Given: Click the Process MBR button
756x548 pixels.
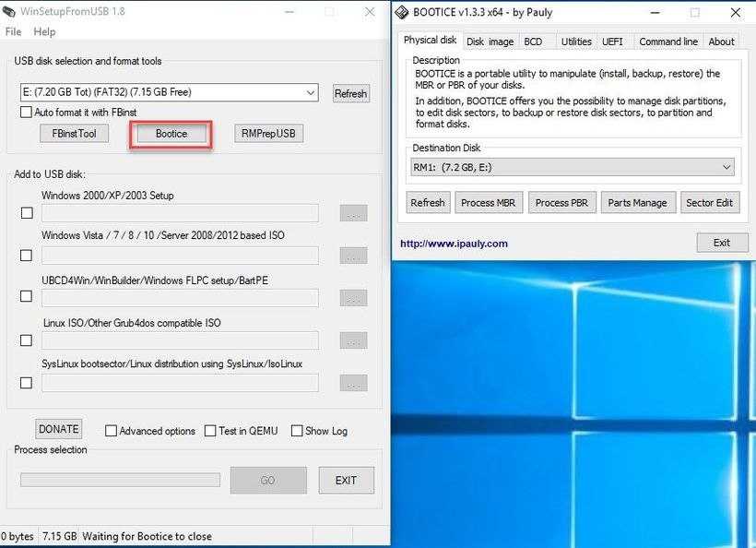Looking at the screenshot, I should [489, 203].
